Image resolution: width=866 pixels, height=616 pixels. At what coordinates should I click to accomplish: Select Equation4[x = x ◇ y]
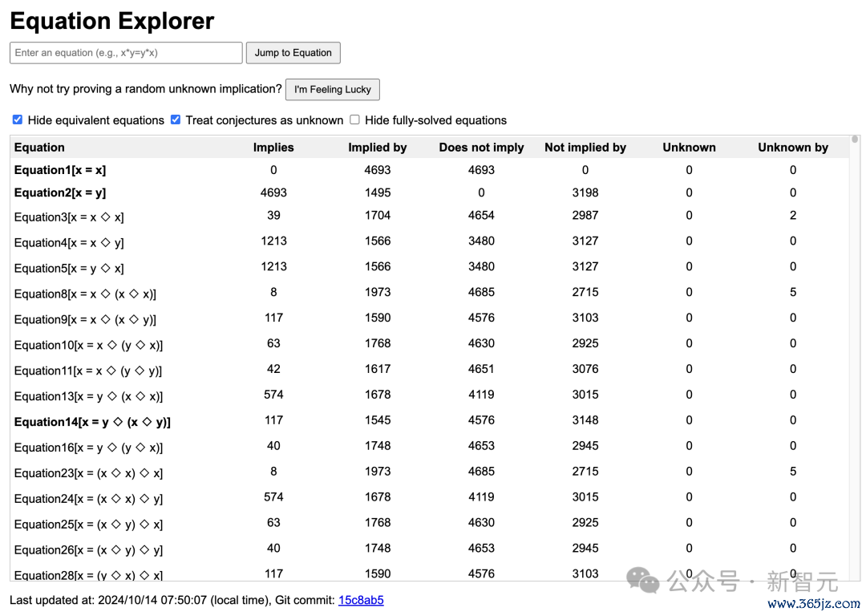click(69, 242)
